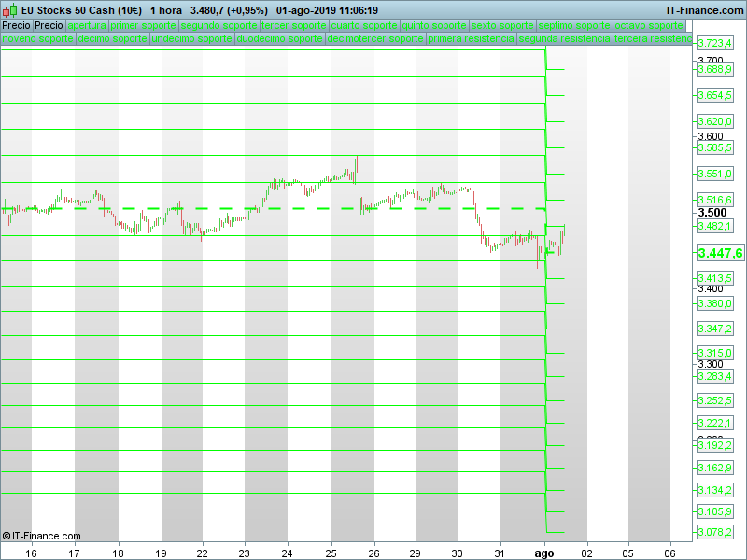
Task: Click the segundo soporte label
Action: click(219, 26)
